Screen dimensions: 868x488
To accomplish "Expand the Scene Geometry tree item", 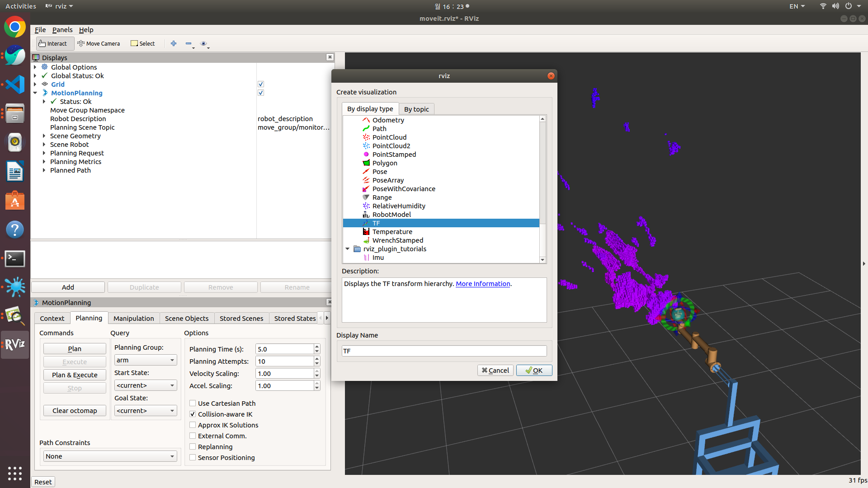I will tap(44, 136).
